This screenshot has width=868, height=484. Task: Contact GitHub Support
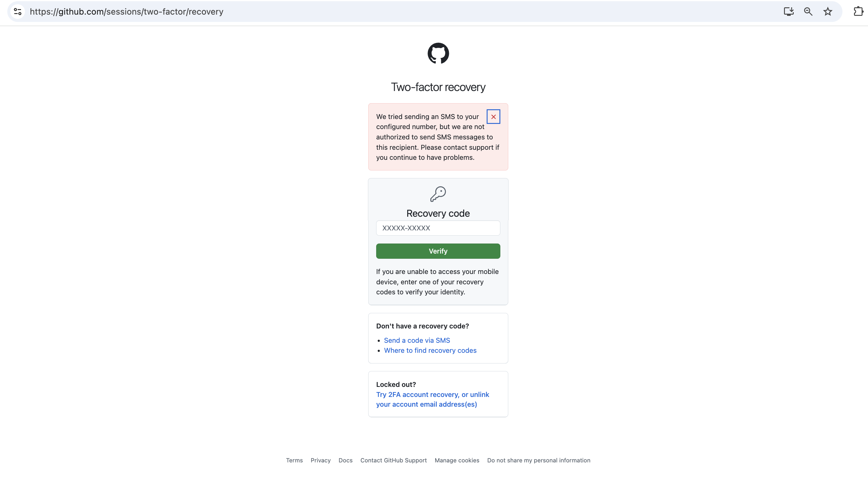(x=393, y=460)
